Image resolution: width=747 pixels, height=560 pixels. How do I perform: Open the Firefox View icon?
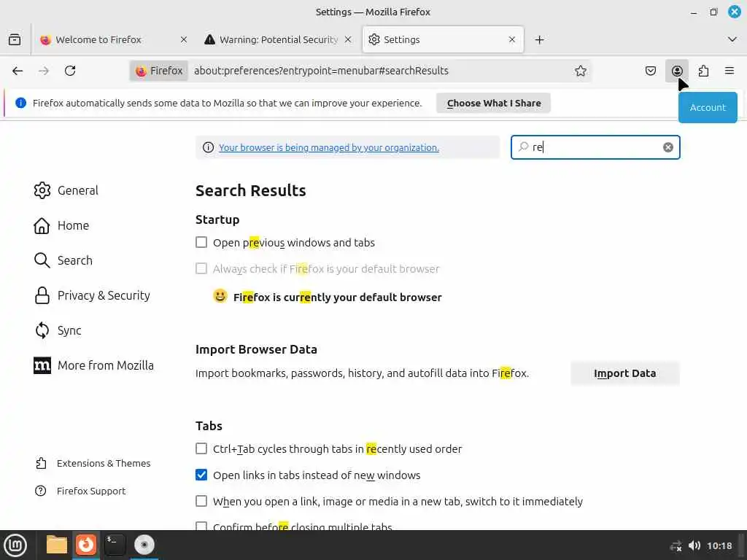click(15, 39)
